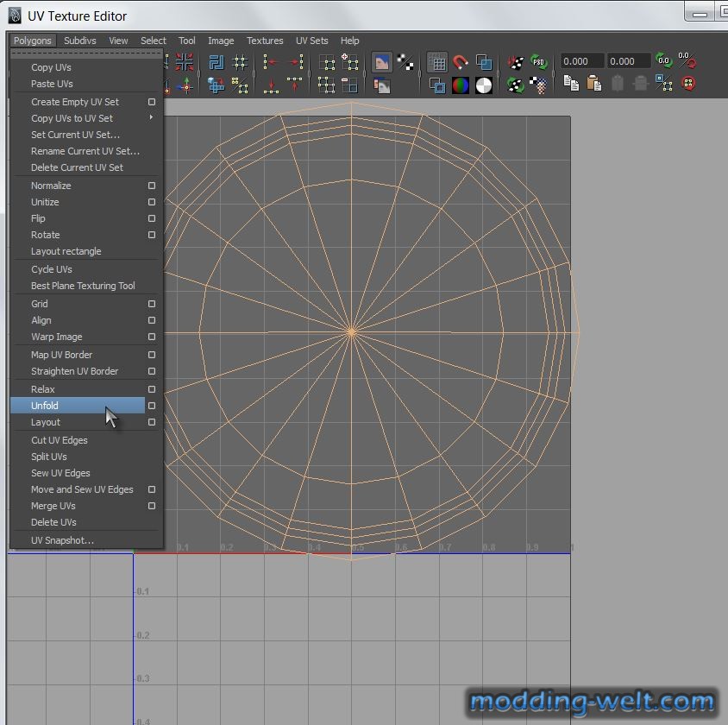Open the Unfold option box
The width and height of the screenshot is (728, 725).
pyautogui.click(x=152, y=406)
